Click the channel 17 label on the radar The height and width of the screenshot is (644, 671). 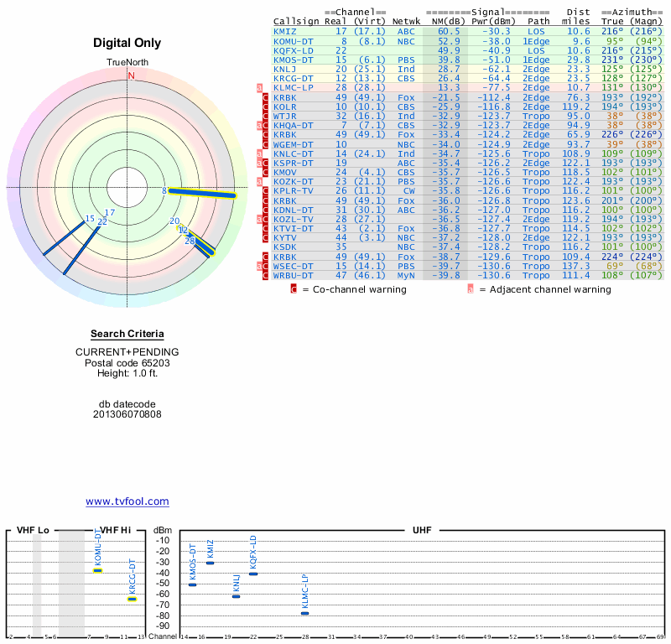tap(110, 212)
